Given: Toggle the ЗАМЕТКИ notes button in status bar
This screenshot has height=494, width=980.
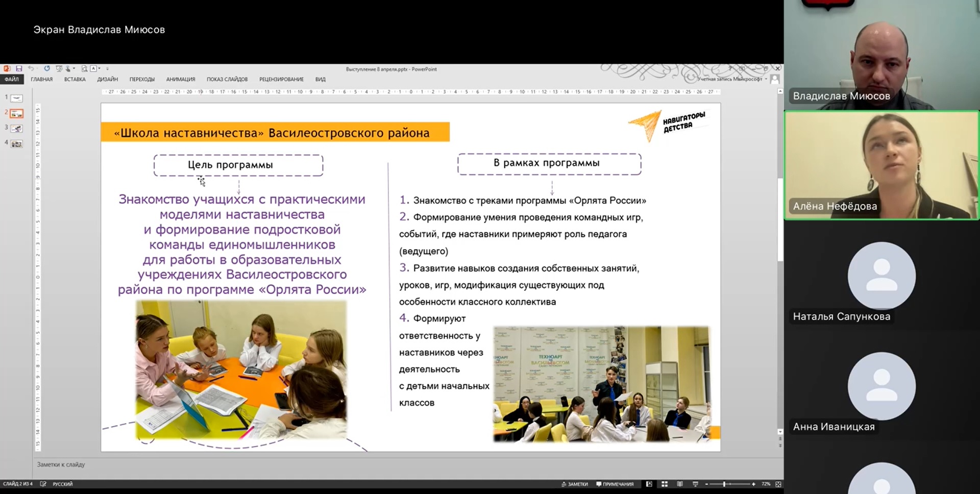Looking at the screenshot, I should pyautogui.click(x=575, y=484).
